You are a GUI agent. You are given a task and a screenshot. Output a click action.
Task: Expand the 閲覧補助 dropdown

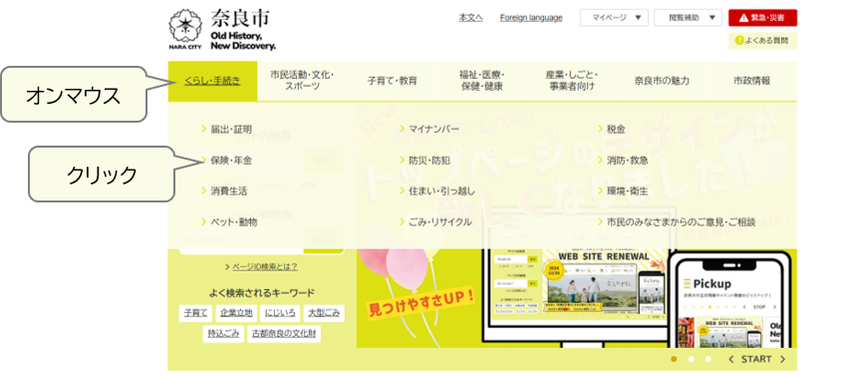point(688,18)
